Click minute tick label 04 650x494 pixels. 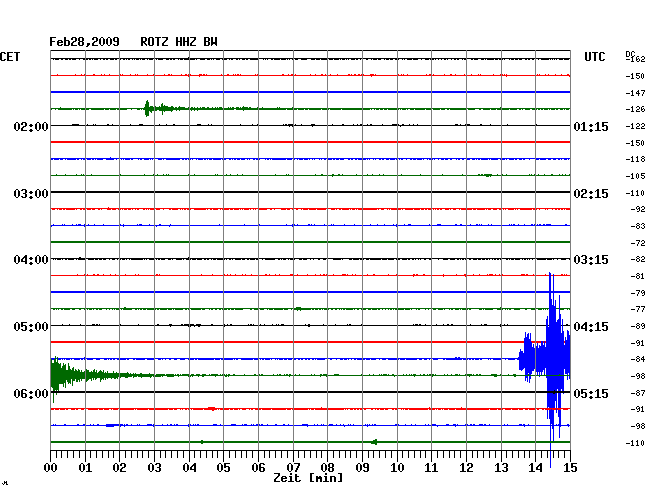(189, 468)
